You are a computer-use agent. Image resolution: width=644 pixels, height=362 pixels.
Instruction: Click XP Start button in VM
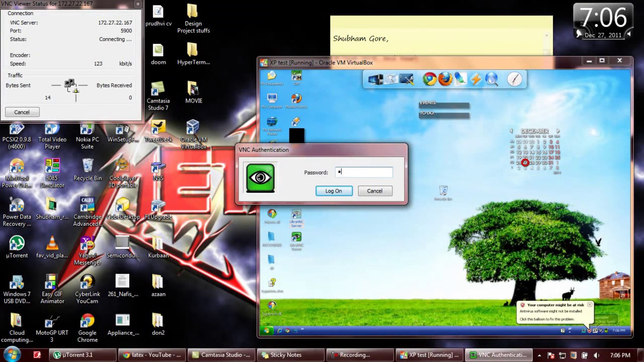tap(266, 330)
